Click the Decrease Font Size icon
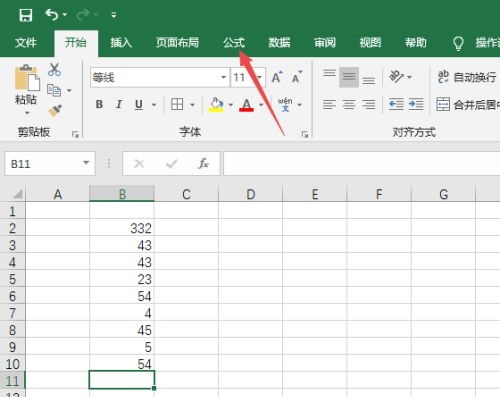Screen dimensions: 500x397 click(297, 77)
